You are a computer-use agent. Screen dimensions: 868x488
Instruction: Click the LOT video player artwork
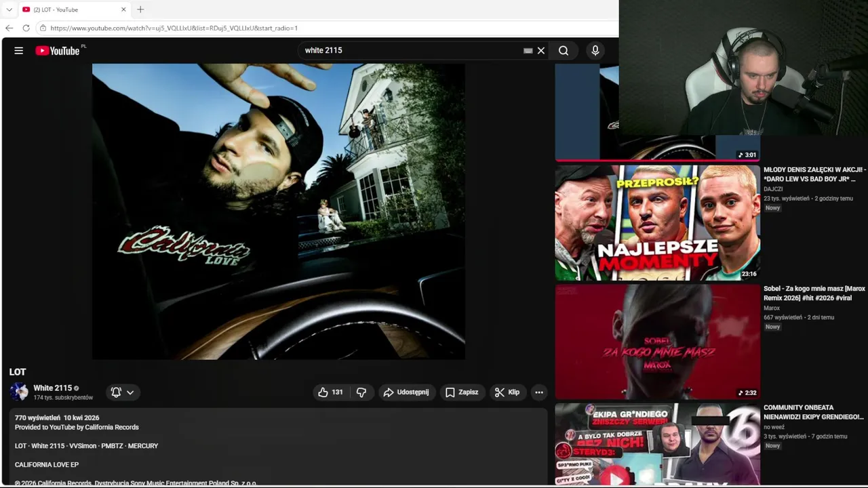pyautogui.click(x=279, y=211)
